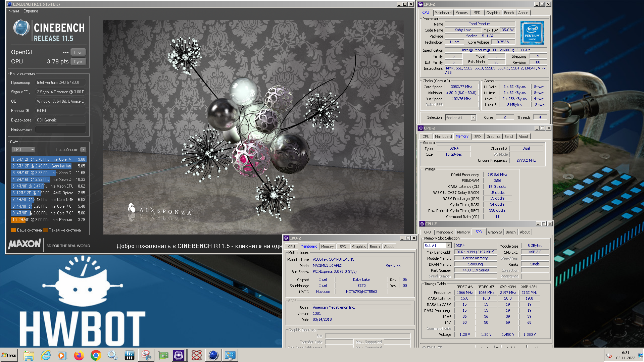The height and width of the screenshot is (362, 644).
Task: Run the OpenGL benchmark with Пуск
Action: (78, 52)
